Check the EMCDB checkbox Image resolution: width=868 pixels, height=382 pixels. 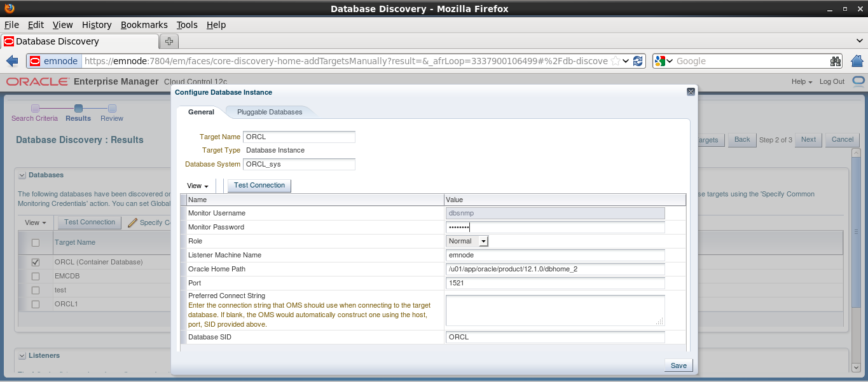[x=36, y=276]
